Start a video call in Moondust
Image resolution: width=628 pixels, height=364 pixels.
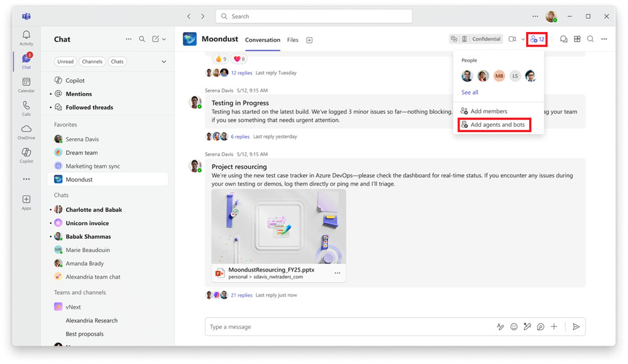[x=512, y=39]
